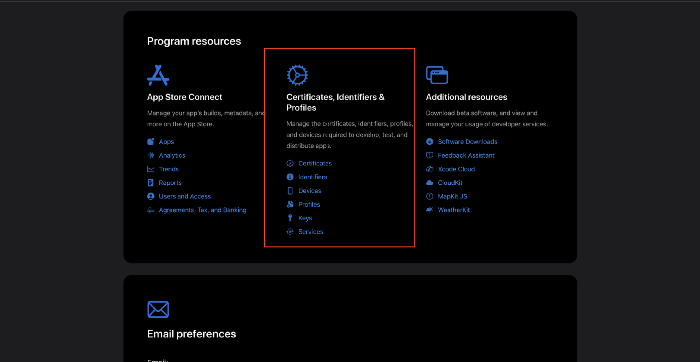Click the App Store Connect large icon
The image size is (700, 362).
coord(158,75)
